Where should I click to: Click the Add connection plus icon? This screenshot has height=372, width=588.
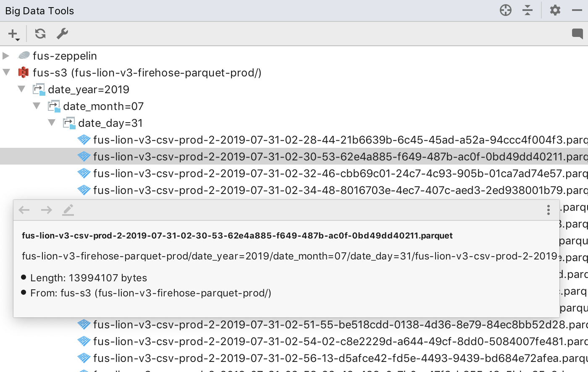coord(13,34)
